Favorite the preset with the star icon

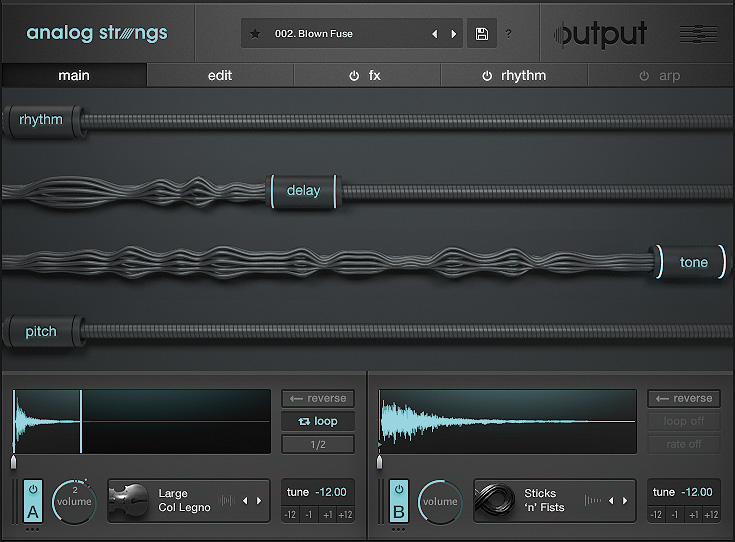[x=255, y=34]
